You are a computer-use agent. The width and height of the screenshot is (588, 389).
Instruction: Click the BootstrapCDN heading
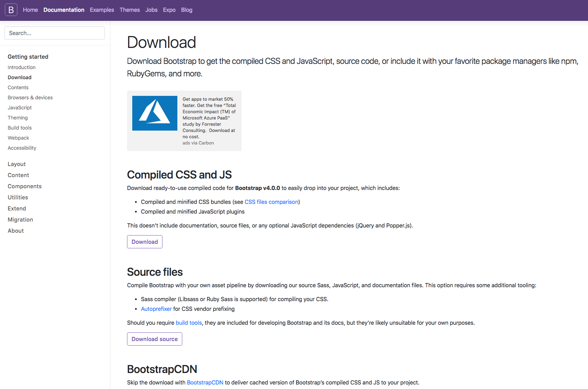[162, 369]
